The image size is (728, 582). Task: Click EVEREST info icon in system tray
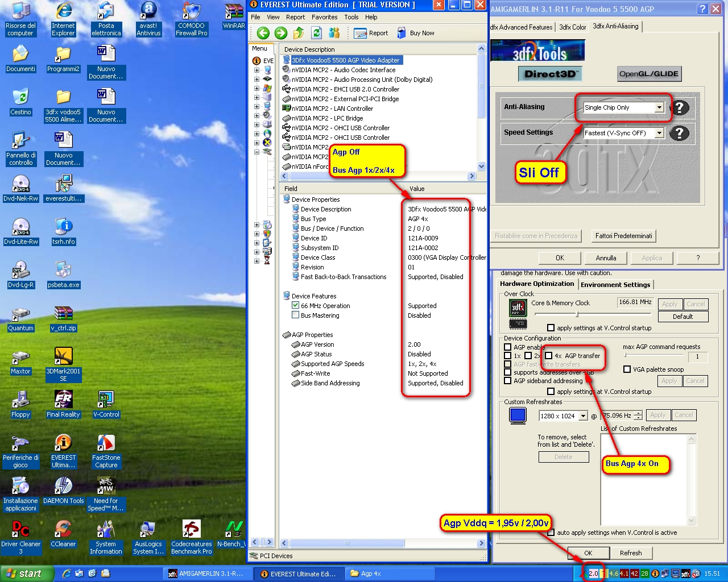click(655, 573)
